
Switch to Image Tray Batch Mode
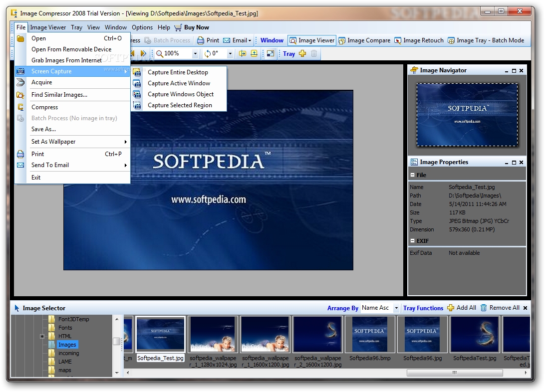(486, 40)
